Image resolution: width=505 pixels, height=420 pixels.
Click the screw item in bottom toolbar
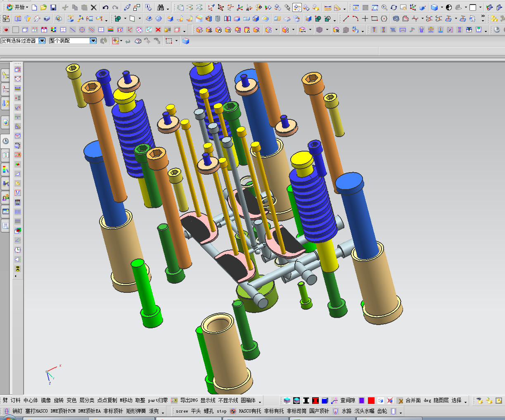pos(182,411)
